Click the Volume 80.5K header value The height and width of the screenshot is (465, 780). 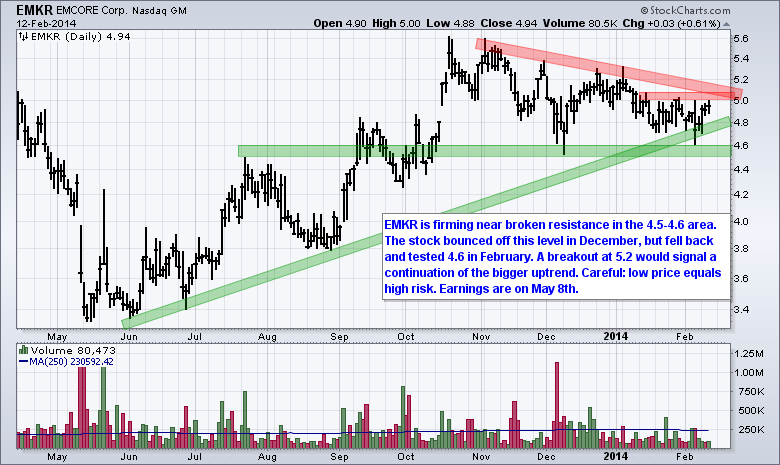tap(581, 23)
